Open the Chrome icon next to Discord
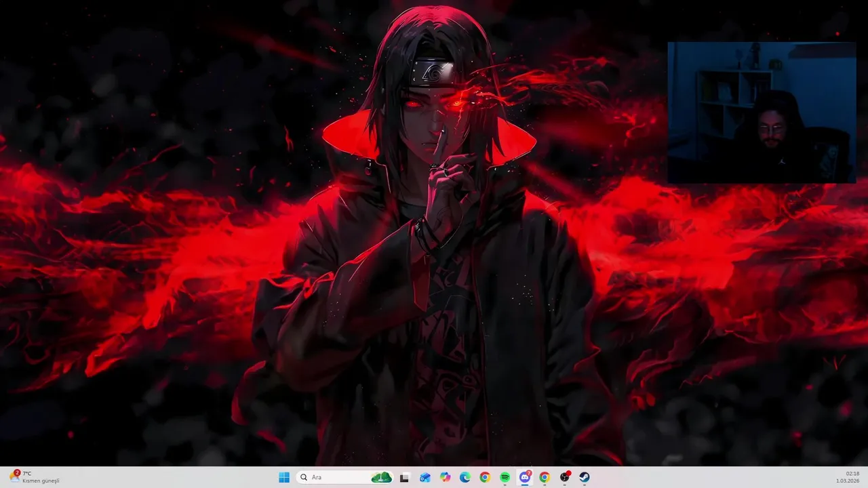Screen dimensions: 868x488 tap(545, 477)
